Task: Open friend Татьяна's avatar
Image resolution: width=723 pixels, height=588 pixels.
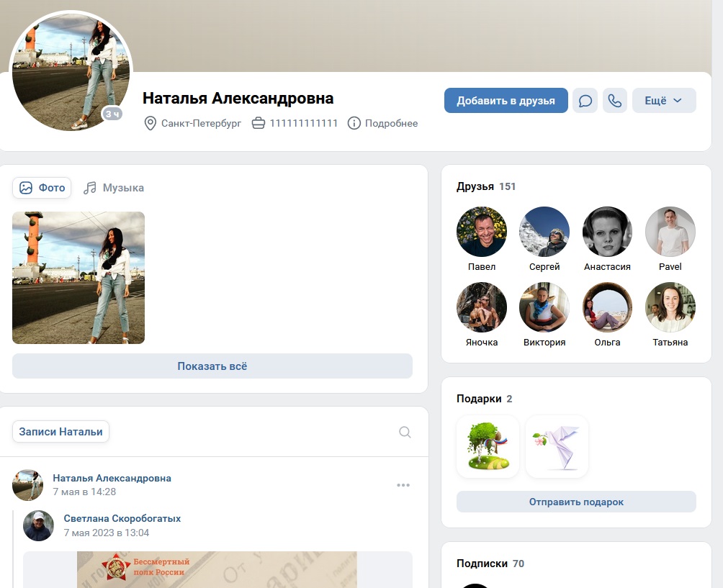Action: click(670, 307)
